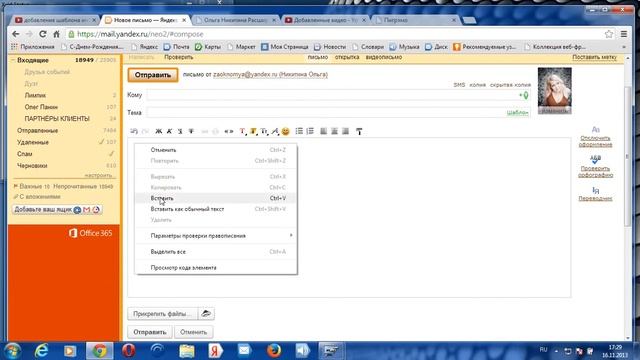Bookmark the page with the star icon
This screenshot has height=360, width=640.
pos(609,34)
